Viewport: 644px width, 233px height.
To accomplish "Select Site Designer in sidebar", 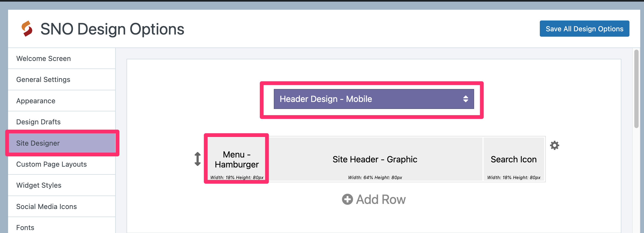I will [62, 143].
